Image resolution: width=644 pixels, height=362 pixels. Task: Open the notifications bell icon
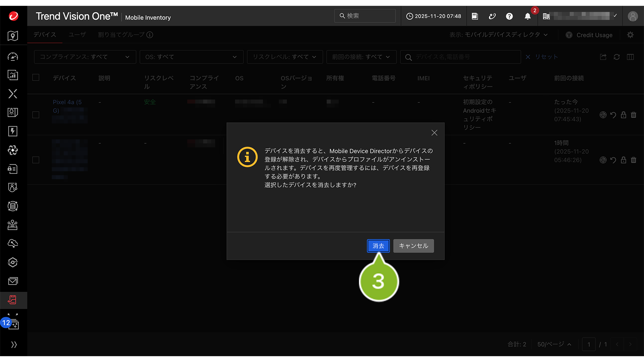(x=527, y=16)
